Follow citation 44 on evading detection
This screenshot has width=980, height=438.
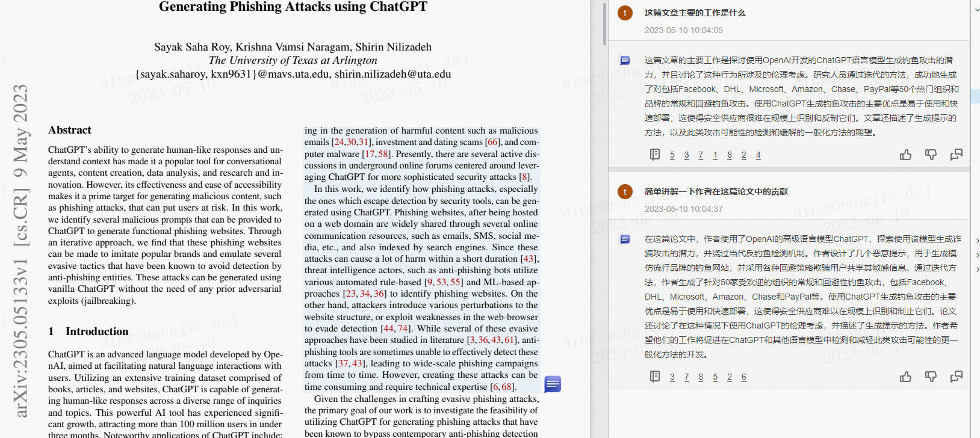389,328
